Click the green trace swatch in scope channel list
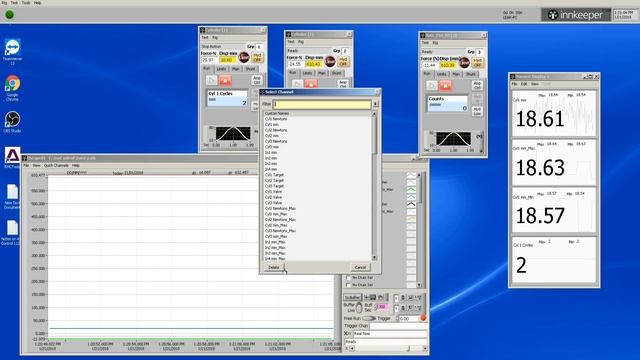Image resolution: width=640 pixels, height=360 pixels. click(411, 190)
